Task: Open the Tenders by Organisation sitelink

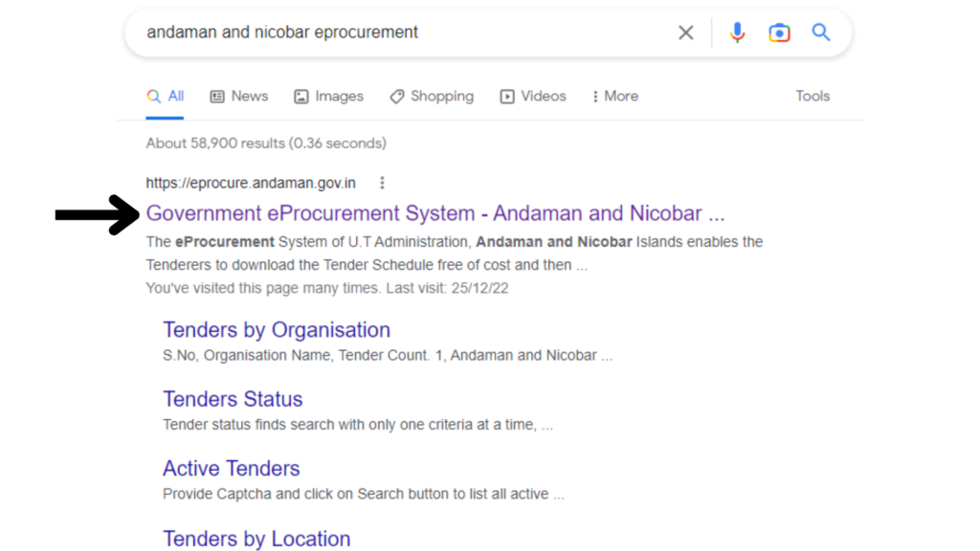Action: tap(277, 330)
